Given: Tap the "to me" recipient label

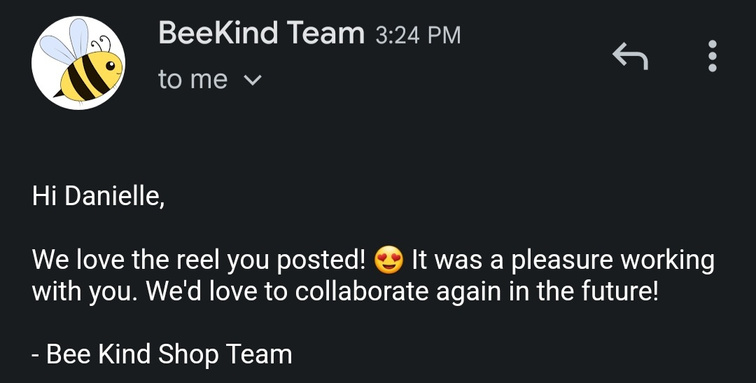Looking at the screenshot, I should tap(192, 80).
